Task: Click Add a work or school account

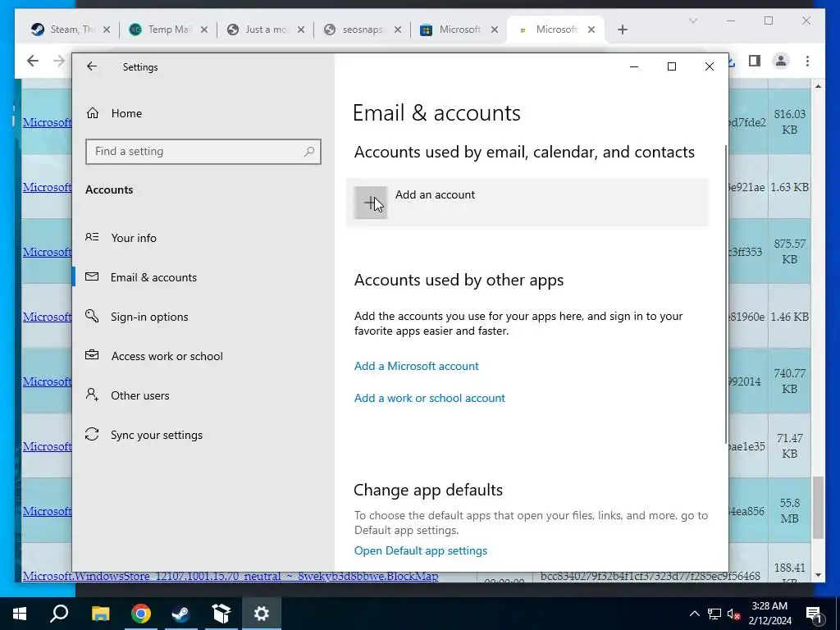Action: click(x=430, y=398)
